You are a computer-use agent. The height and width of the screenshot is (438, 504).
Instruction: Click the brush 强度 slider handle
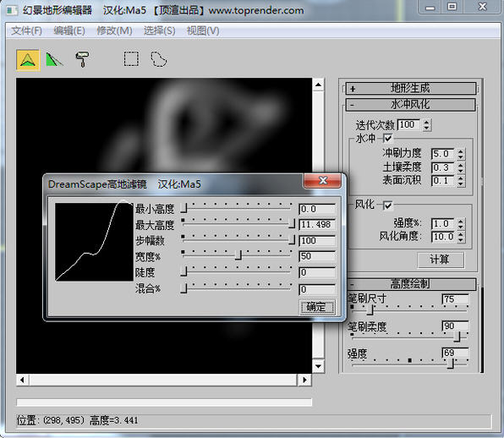[451, 364]
